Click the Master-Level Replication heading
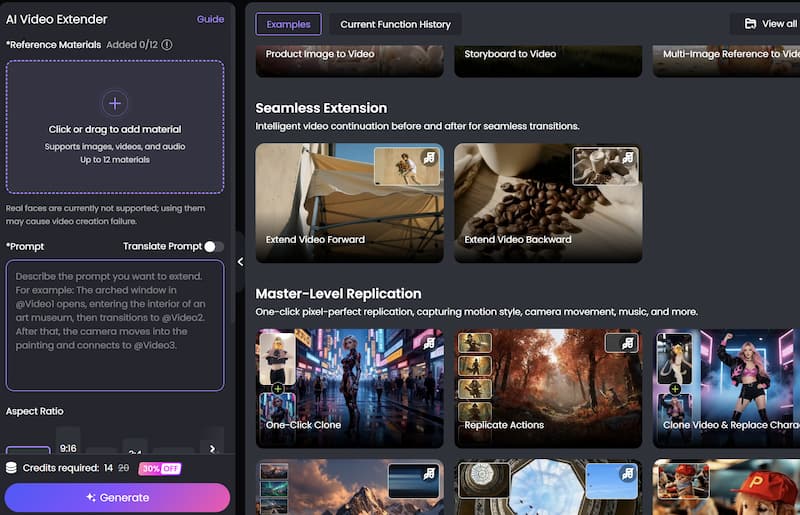This screenshot has width=800, height=515. (338, 294)
